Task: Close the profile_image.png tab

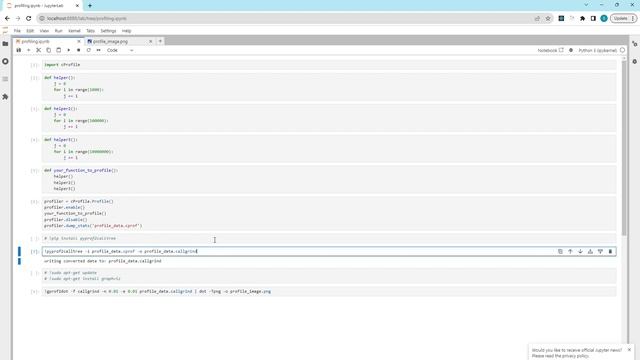Action: pos(151,42)
